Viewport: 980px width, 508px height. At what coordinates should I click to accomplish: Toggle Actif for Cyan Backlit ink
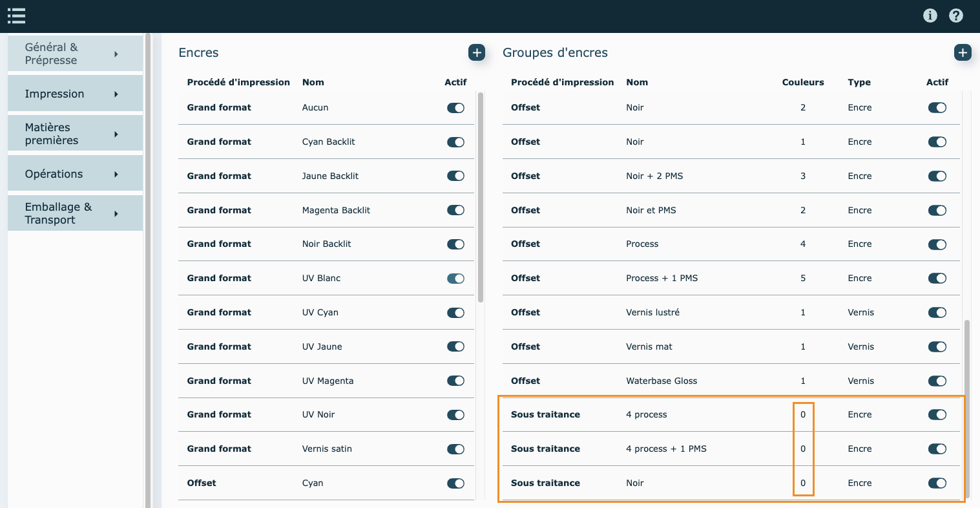(455, 142)
